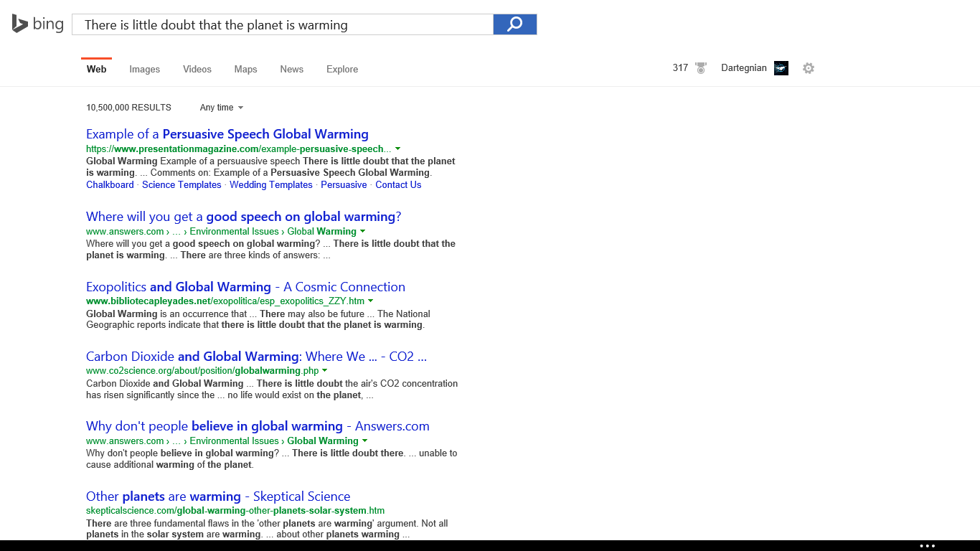Click the Chalkboard sitelink
Screen dimensions: 980x551
(110, 185)
